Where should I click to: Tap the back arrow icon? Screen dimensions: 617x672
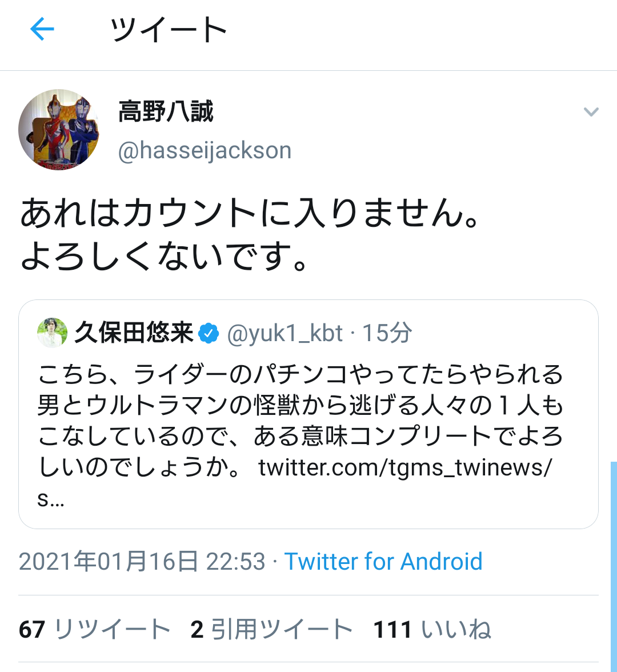(42, 29)
